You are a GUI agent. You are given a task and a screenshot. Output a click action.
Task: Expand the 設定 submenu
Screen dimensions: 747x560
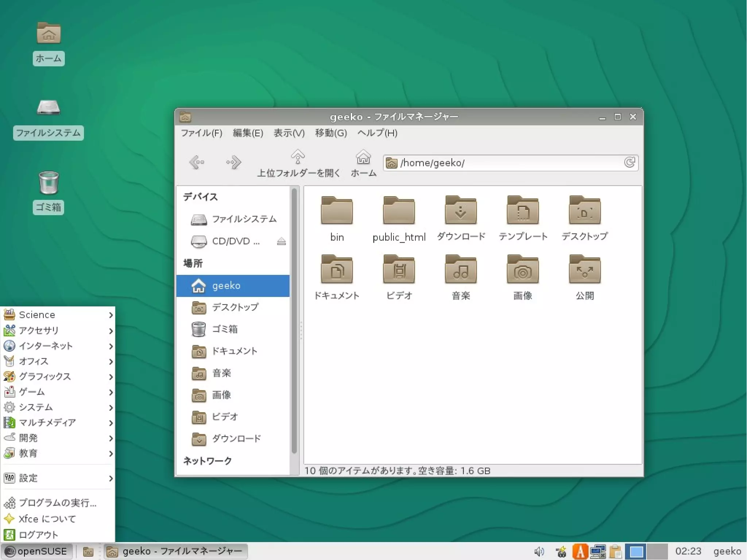[x=58, y=478]
